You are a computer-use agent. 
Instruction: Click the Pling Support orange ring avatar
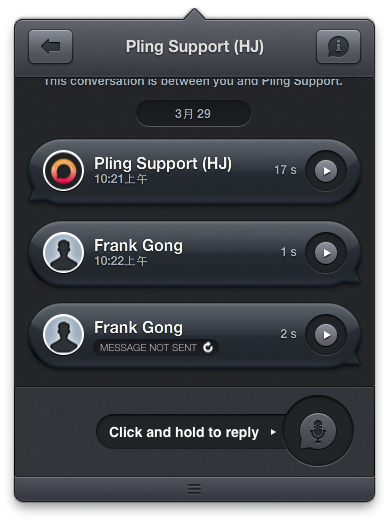[63, 171]
